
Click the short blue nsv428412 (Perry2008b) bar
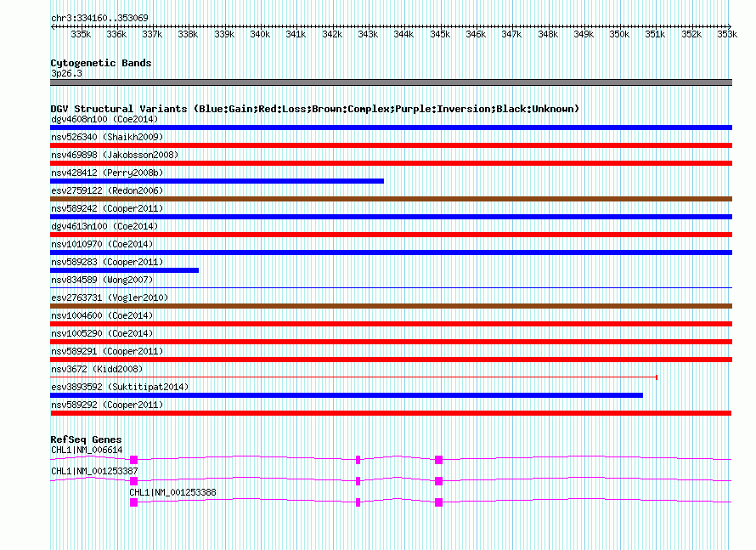click(217, 181)
